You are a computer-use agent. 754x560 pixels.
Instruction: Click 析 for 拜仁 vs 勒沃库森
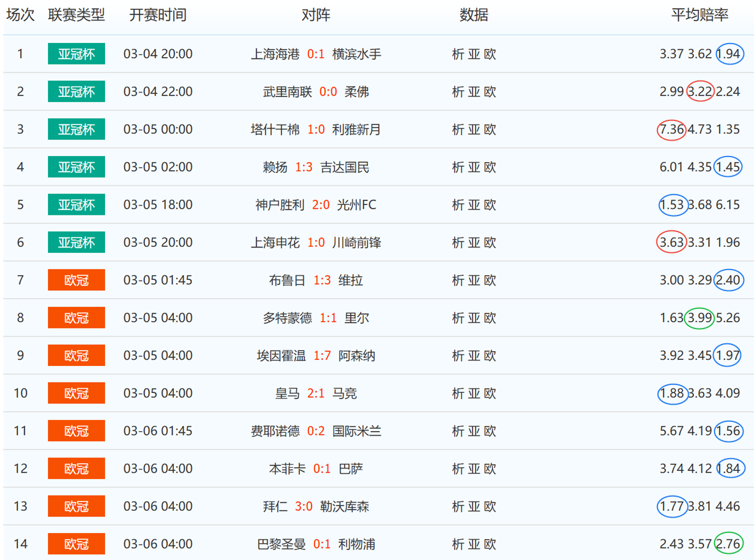[x=458, y=507]
